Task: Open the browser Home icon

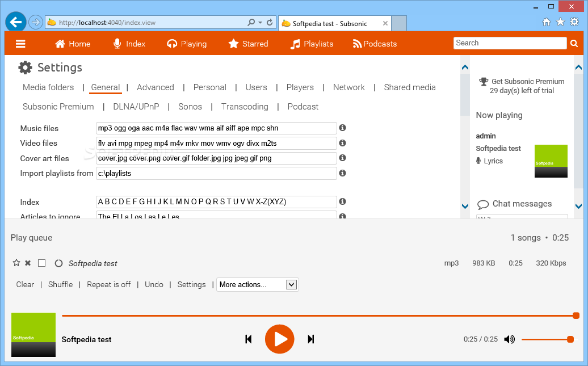Action: tap(547, 22)
